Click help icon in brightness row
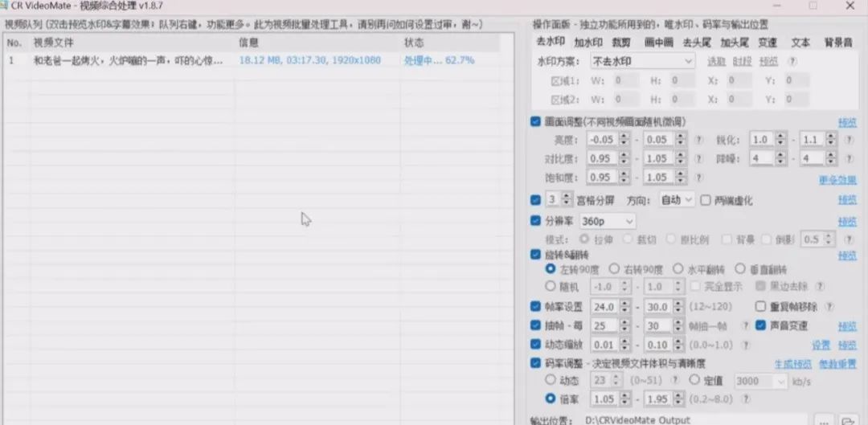Screen dimensions: 868x425 (698, 140)
